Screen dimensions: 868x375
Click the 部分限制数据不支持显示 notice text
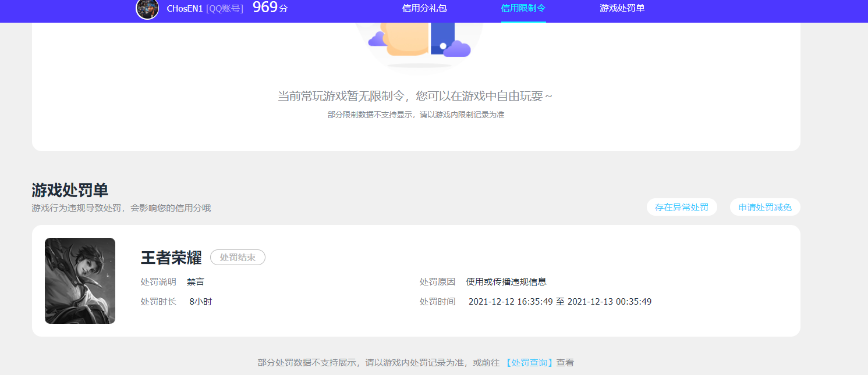click(416, 115)
